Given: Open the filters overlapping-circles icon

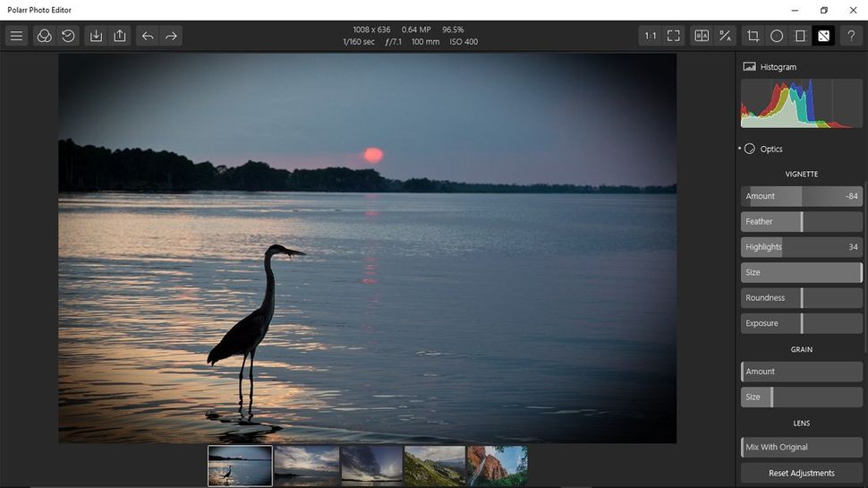Looking at the screenshot, I should click(x=44, y=36).
